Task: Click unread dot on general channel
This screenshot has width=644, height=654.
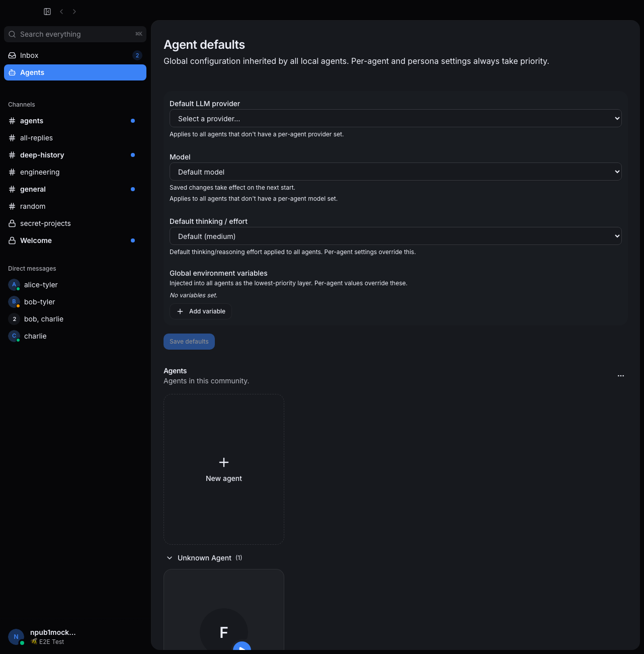Action: [133, 189]
